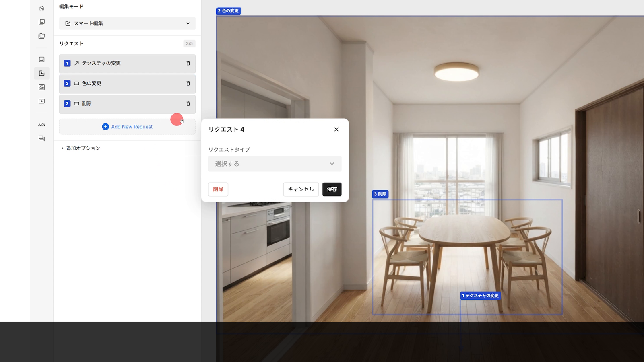Screen dimensions: 644x362
Task: Delete request 3 削除 with trash icon
Action: click(x=188, y=103)
